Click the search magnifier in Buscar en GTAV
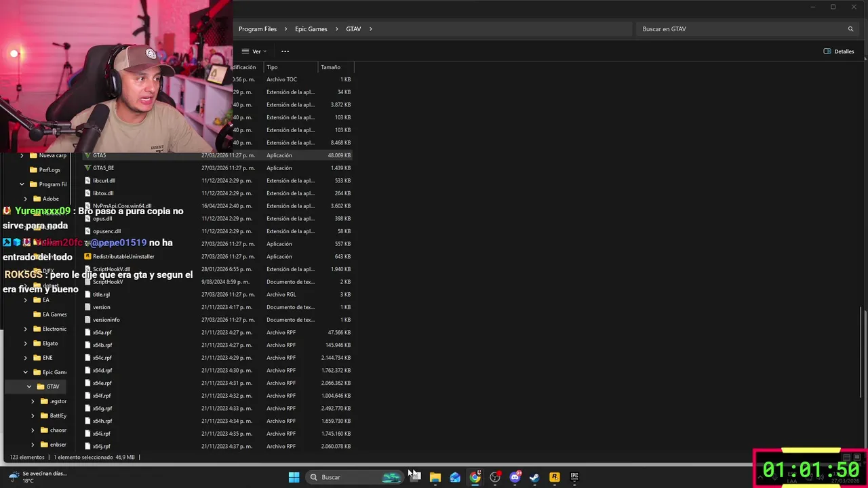 point(850,29)
